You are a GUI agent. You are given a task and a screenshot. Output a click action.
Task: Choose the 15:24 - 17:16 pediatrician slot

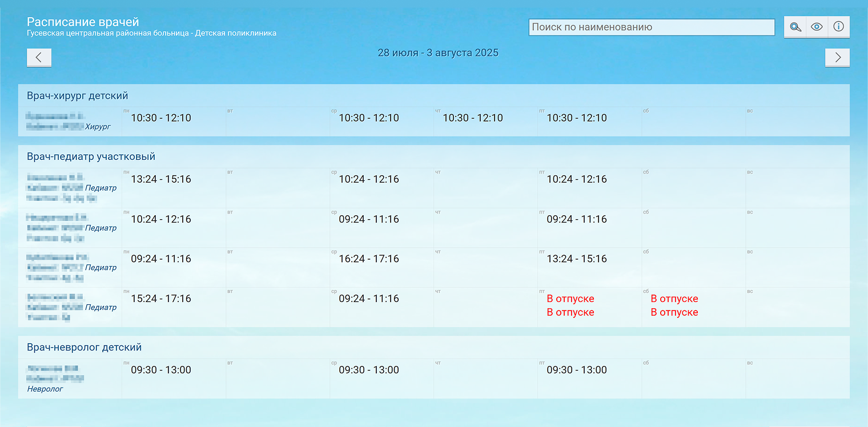click(x=161, y=299)
